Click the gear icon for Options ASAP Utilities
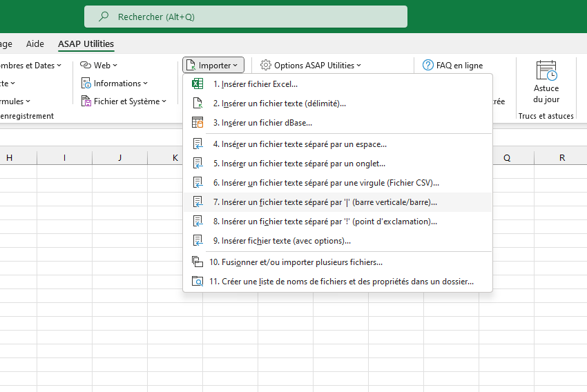 pos(265,65)
